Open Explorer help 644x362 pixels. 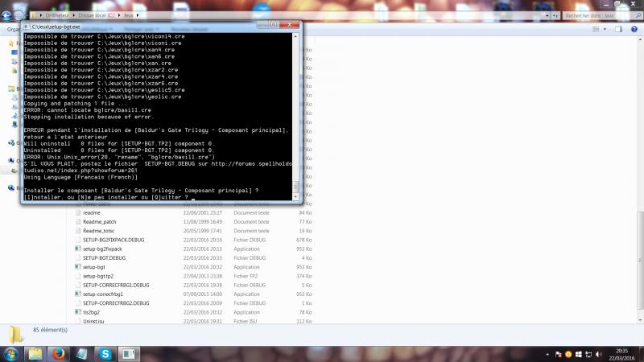(634, 29)
